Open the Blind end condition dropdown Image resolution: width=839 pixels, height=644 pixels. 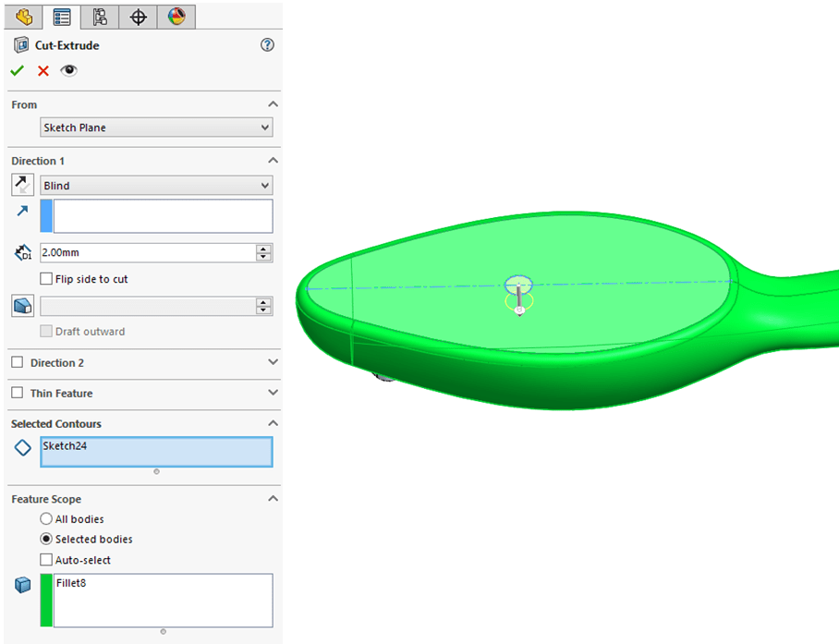[156, 186]
